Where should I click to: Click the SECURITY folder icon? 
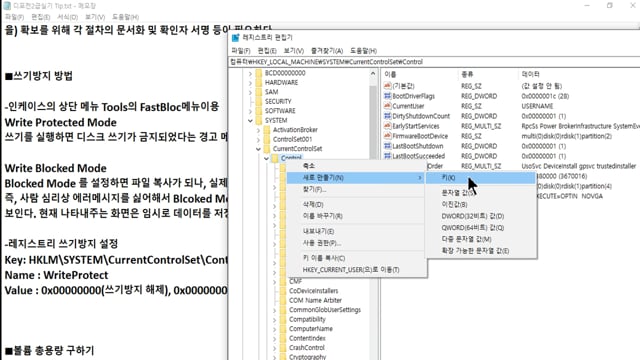pyautogui.click(x=259, y=101)
